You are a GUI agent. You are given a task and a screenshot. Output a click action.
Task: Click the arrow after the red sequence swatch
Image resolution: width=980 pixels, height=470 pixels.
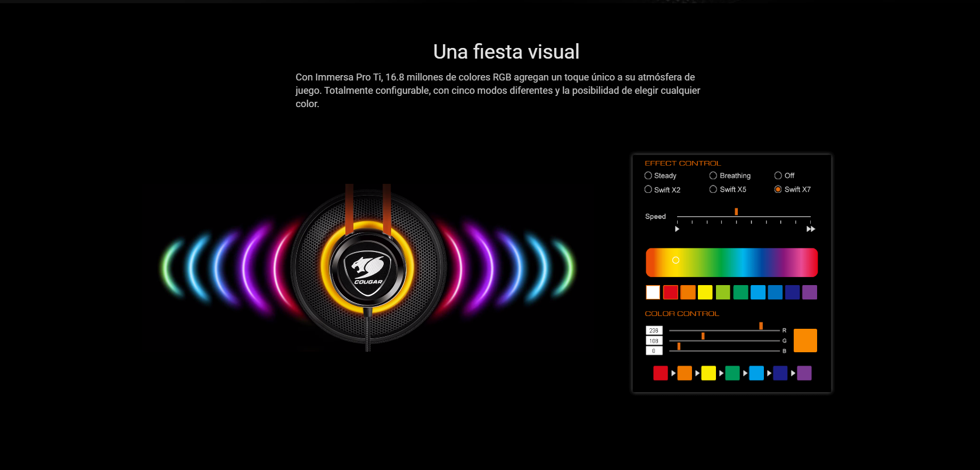pyautogui.click(x=673, y=374)
